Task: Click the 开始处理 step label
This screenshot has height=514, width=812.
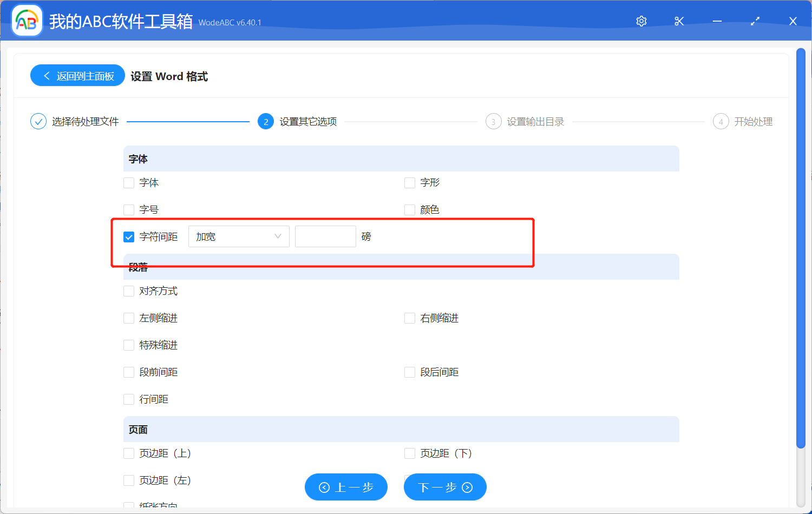Action: pos(753,122)
